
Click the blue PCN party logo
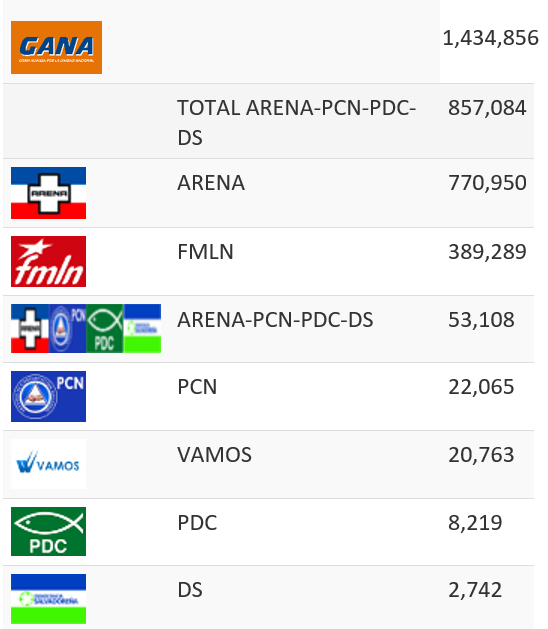[48, 396]
